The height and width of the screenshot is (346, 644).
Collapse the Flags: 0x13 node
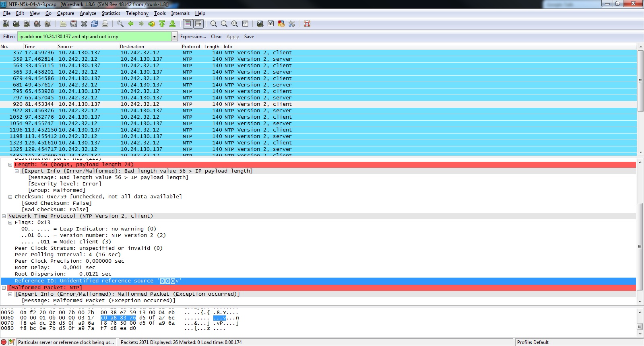(10, 222)
